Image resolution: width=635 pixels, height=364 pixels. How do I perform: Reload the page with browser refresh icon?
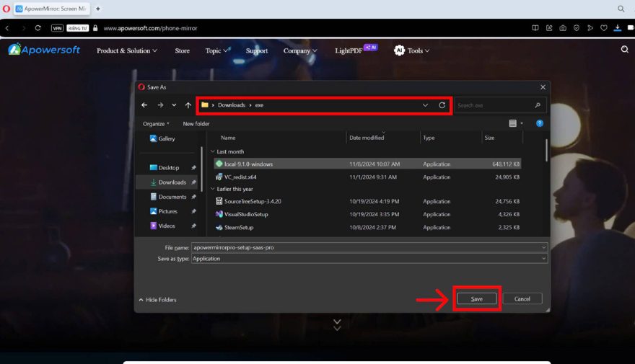38,28
